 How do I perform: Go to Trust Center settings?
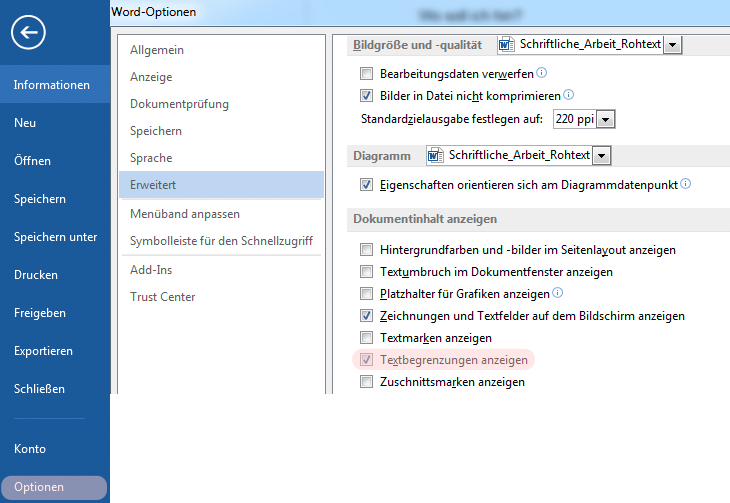tap(163, 297)
